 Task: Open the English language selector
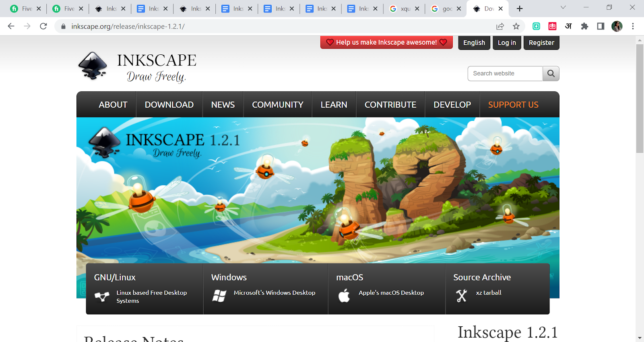474,43
